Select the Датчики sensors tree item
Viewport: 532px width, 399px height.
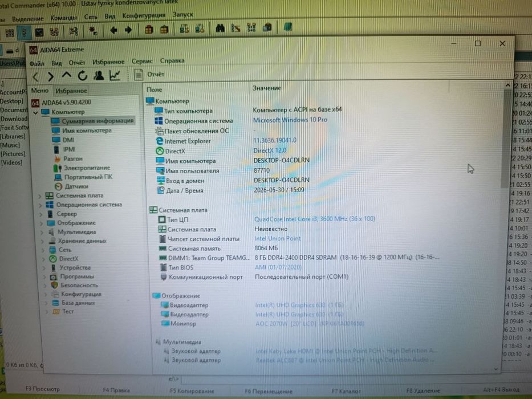pyautogui.click(x=76, y=186)
